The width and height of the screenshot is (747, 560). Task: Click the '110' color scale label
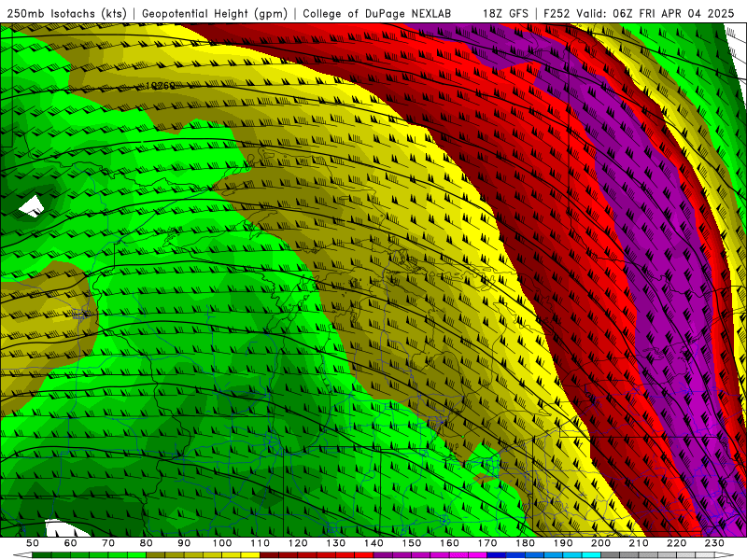tap(260, 543)
